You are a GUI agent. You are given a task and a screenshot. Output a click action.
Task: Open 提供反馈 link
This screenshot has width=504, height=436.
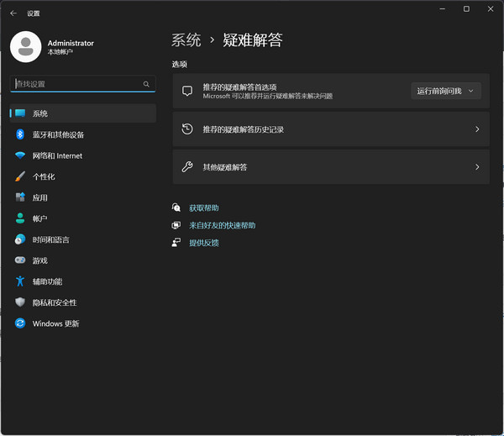point(204,243)
